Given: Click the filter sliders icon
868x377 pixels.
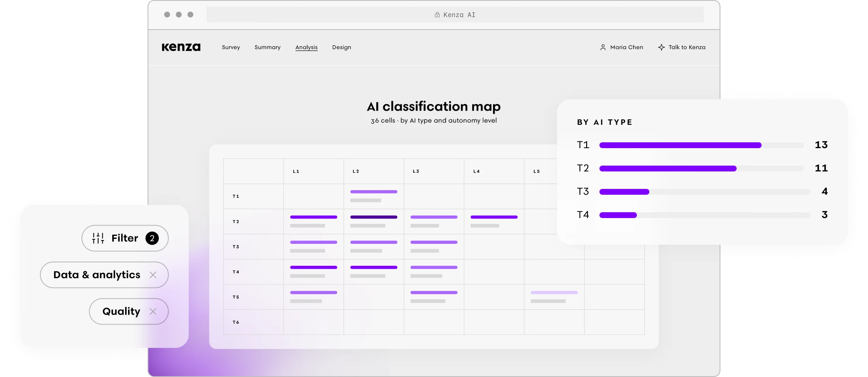Looking at the screenshot, I should click(x=98, y=238).
